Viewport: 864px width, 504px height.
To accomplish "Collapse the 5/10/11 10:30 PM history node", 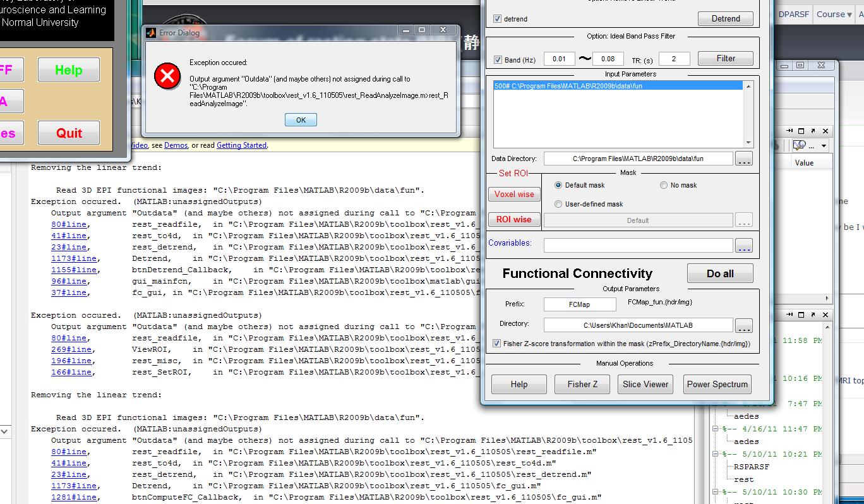I will point(716,492).
